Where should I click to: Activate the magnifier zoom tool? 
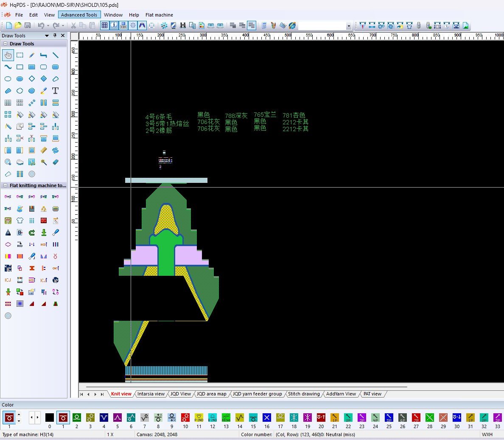pyautogui.click(x=8, y=162)
